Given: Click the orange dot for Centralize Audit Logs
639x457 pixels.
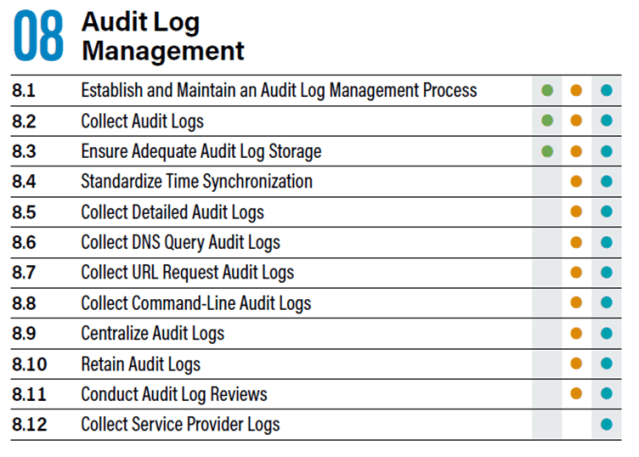Looking at the screenshot, I should point(576,334).
